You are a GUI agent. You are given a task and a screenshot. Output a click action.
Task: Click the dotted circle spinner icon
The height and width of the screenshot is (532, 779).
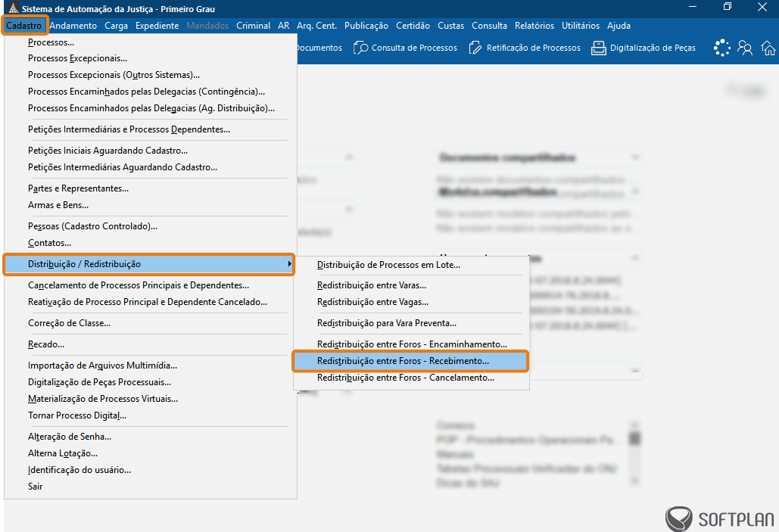pos(722,48)
